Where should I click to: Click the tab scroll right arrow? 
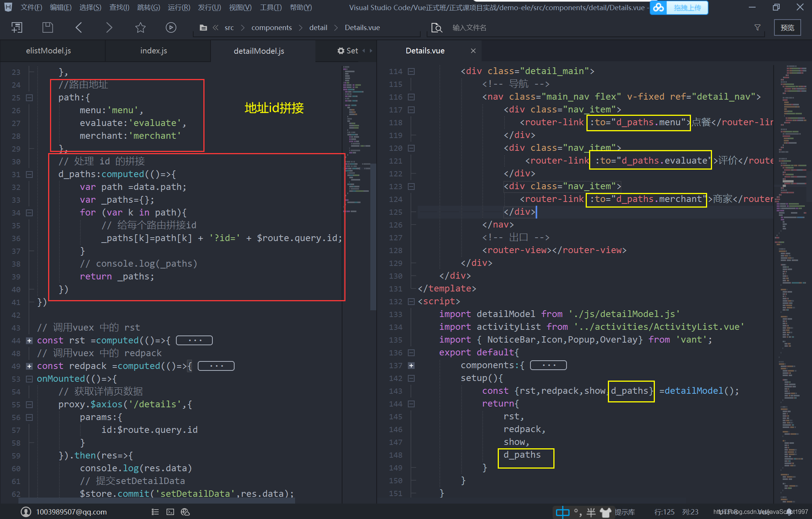(x=371, y=50)
